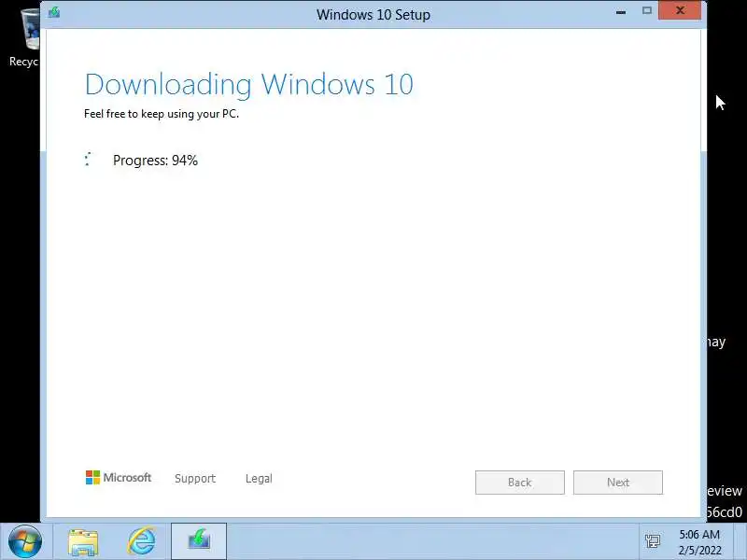Open the Legal link
The width and height of the screenshot is (747, 560).
[x=259, y=479]
